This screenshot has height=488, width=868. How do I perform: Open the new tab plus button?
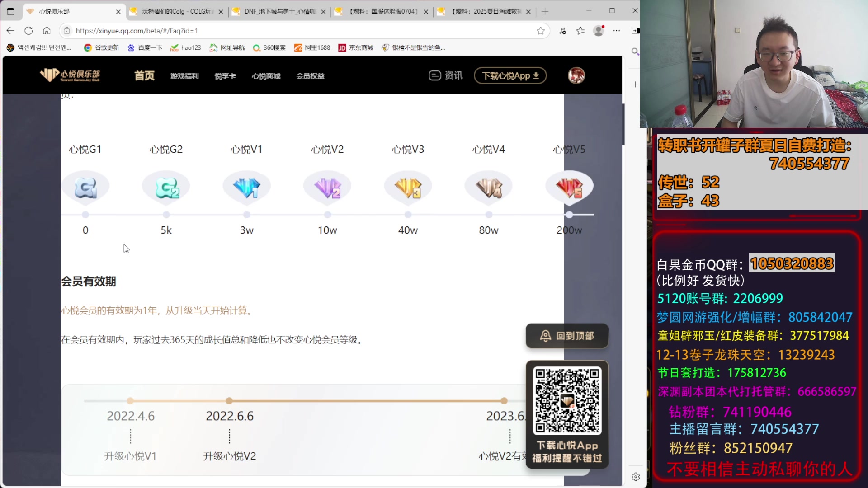click(x=545, y=11)
